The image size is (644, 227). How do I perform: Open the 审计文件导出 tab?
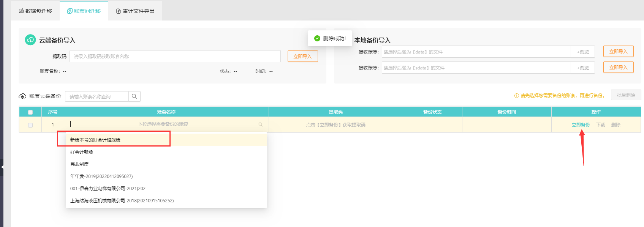(135, 11)
